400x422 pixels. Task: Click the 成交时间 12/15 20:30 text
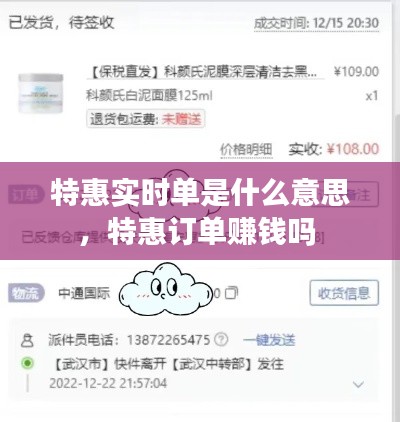[316, 23]
